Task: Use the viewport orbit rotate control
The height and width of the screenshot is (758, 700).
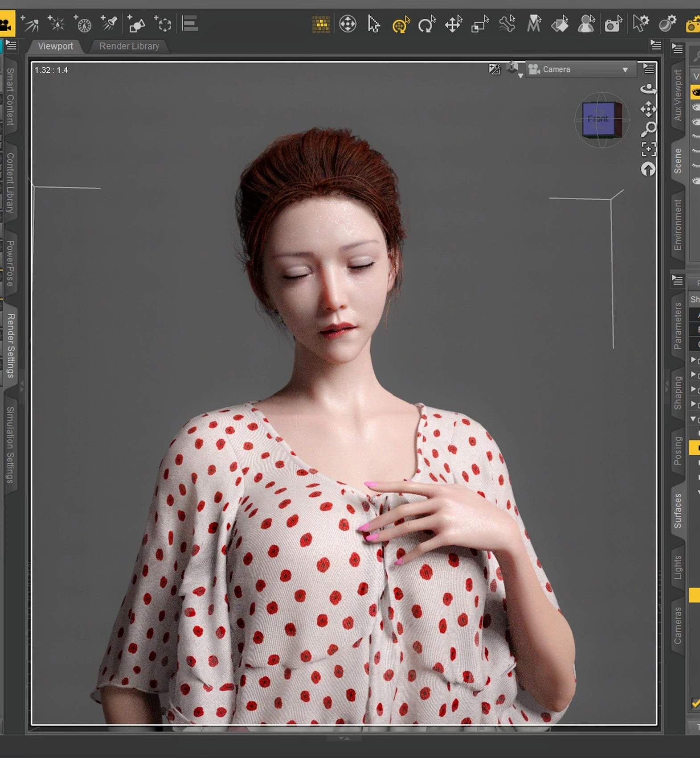Action: point(648,89)
